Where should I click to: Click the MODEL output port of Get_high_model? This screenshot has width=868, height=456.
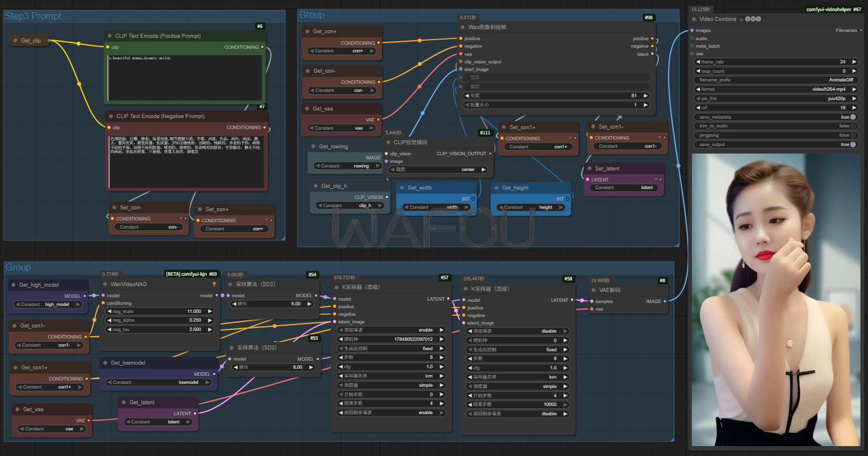(85, 295)
